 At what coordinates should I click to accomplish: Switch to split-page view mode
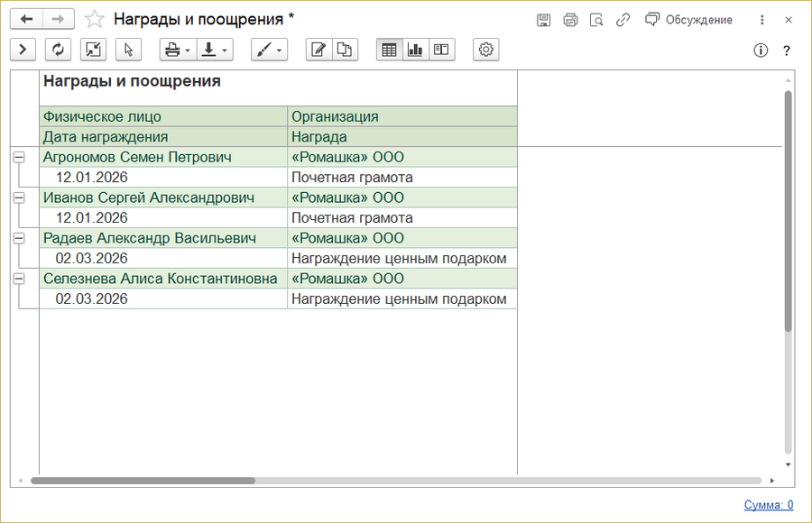tap(441, 50)
